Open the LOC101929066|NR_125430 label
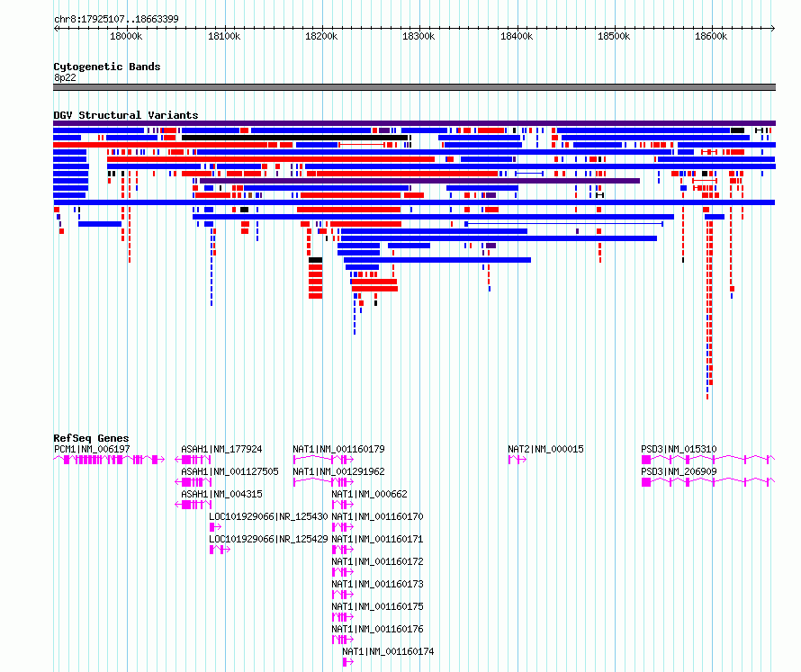The height and width of the screenshot is (672, 801). point(268,516)
